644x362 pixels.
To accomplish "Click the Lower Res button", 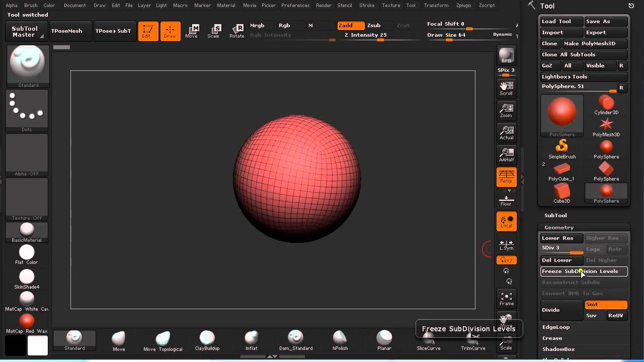I will tap(561, 238).
